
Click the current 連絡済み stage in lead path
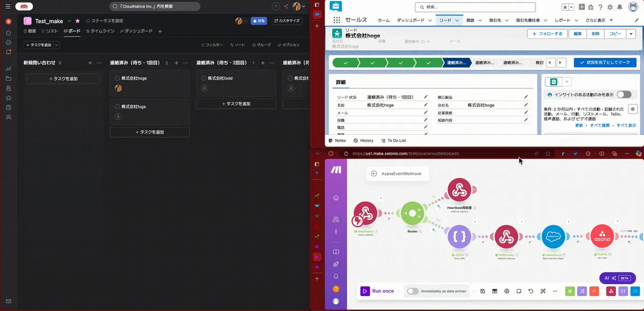[456, 63]
